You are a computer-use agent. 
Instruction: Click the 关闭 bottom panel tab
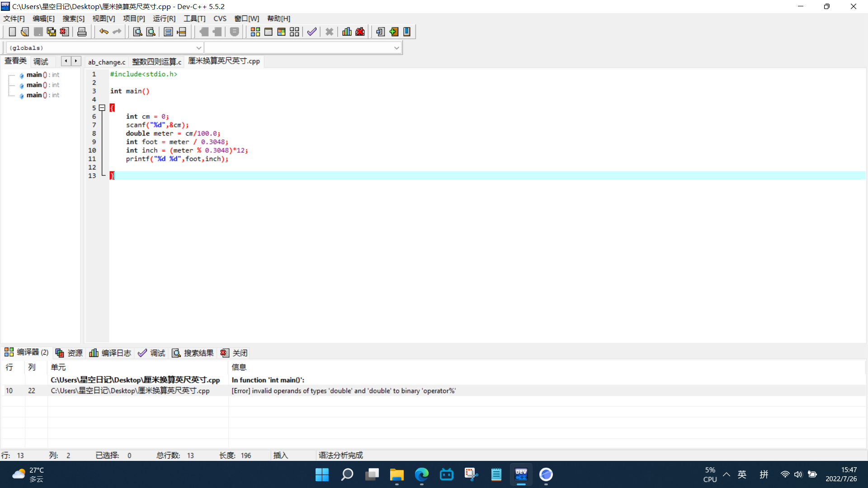coord(234,353)
